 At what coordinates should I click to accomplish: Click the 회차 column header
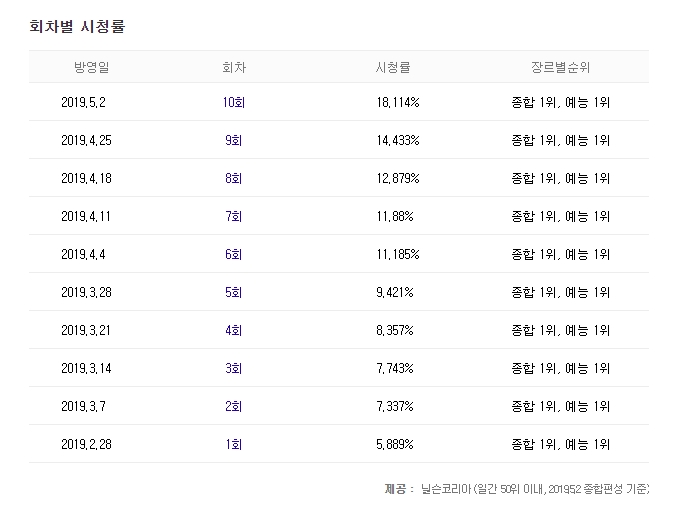(x=234, y=67)
